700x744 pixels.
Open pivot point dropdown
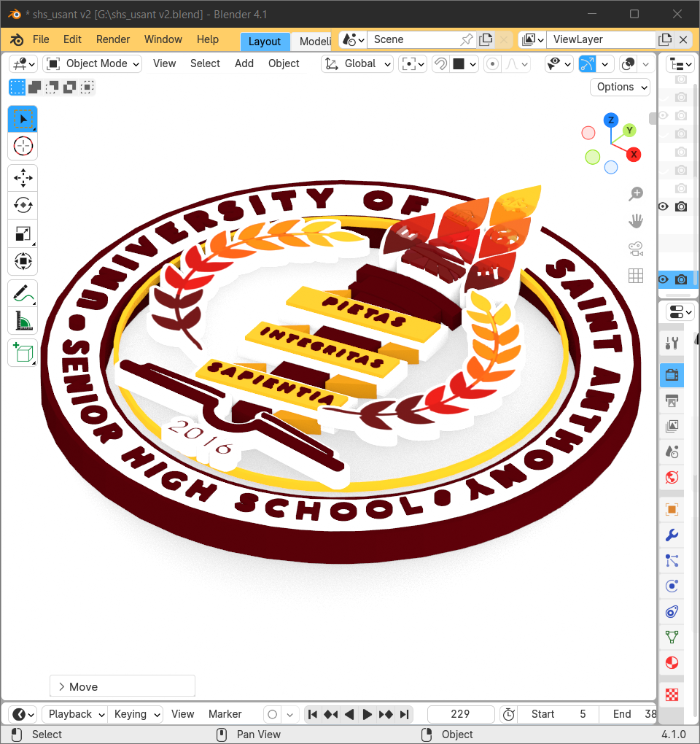[413, 64]
